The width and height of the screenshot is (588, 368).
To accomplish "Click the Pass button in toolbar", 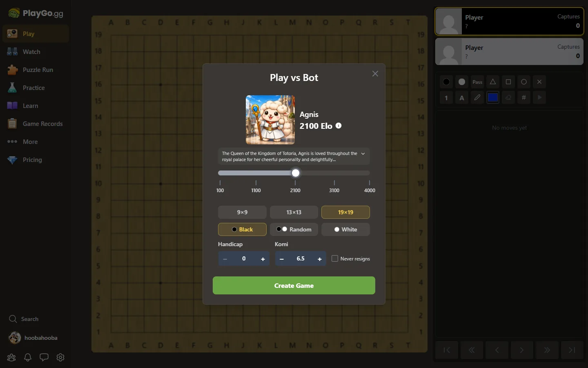I will coord(477,82).
